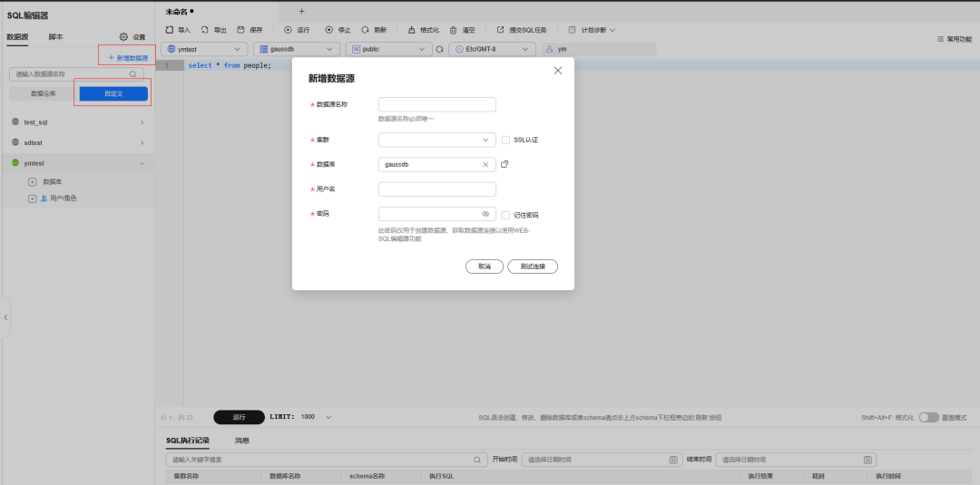Image resolution: width=980 pixels, height=485 pixels.
Task: Click the 导入 import toolbar button
Action: point(178,30)
